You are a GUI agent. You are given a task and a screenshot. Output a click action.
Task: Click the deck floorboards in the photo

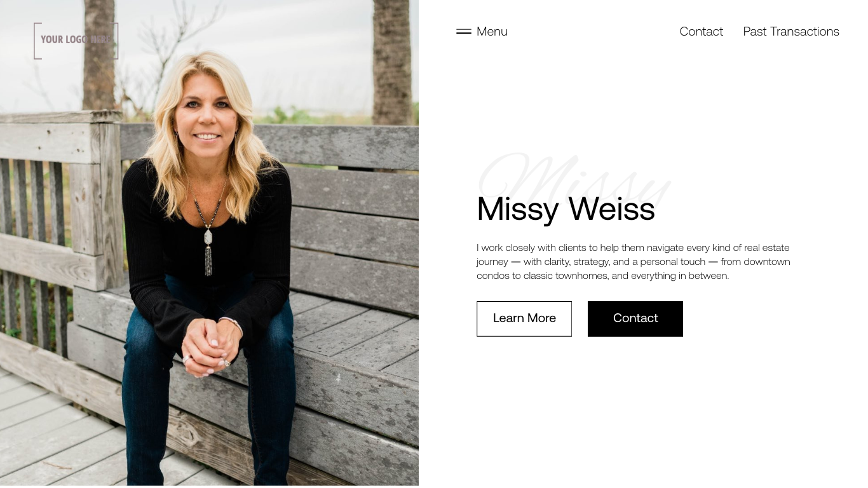coord(57,438)
